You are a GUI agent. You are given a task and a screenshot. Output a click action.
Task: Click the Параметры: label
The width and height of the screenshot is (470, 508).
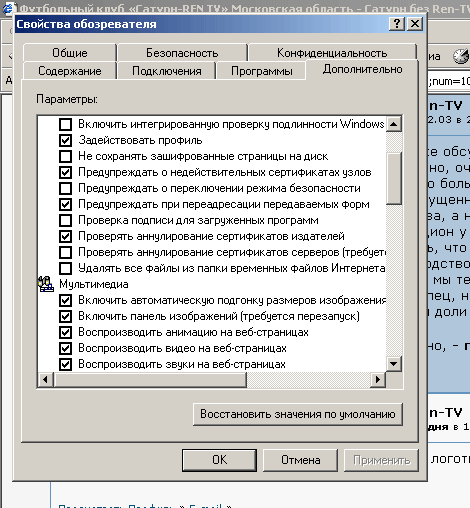coord(67,99)
